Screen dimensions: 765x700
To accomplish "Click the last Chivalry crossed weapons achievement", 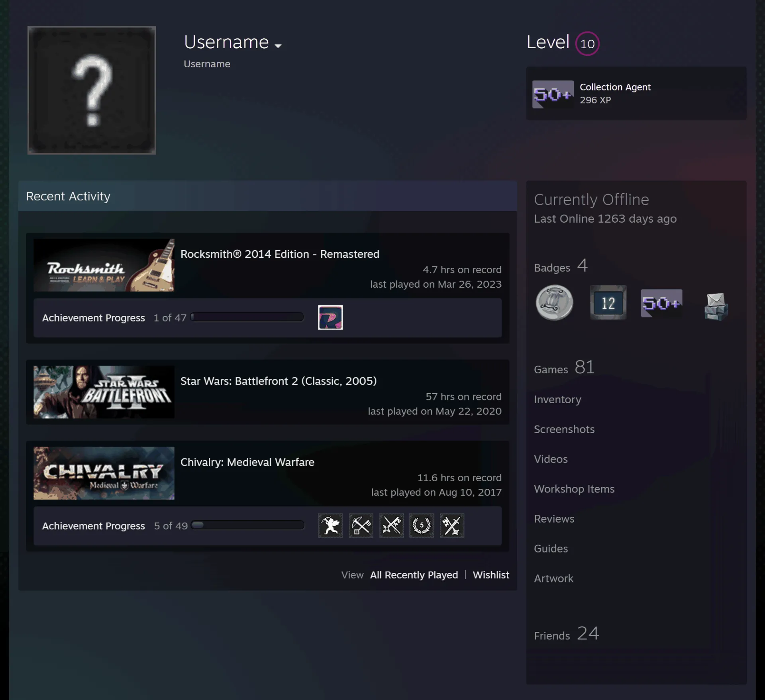I will pos(452,525).
